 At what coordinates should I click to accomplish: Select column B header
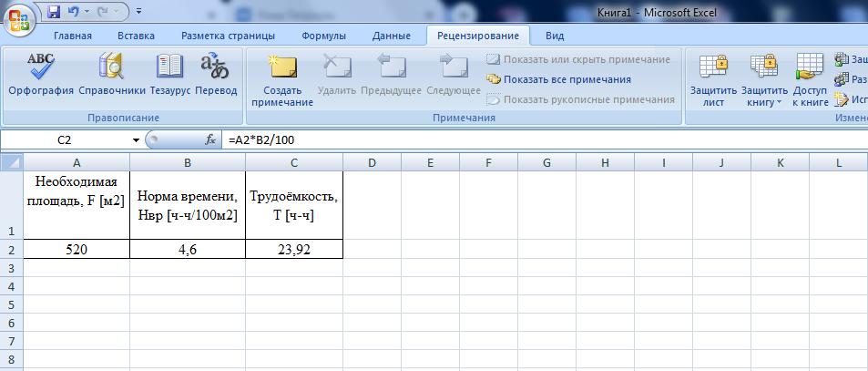(188, 162)
